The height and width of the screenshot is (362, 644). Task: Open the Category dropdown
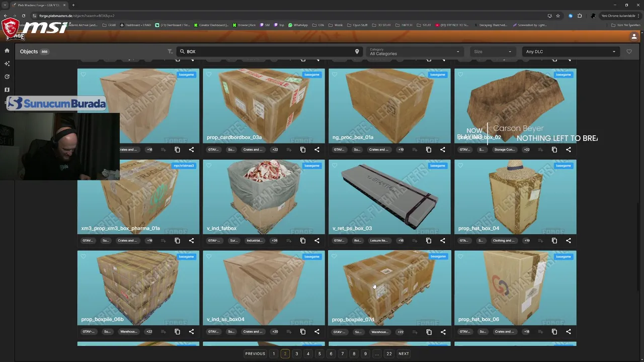[x=414, y=51]
